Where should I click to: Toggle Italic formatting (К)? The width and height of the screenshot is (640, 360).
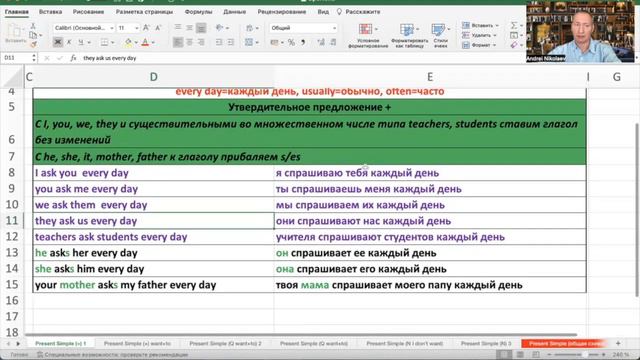pyautogui.click(x=69, y=42)
